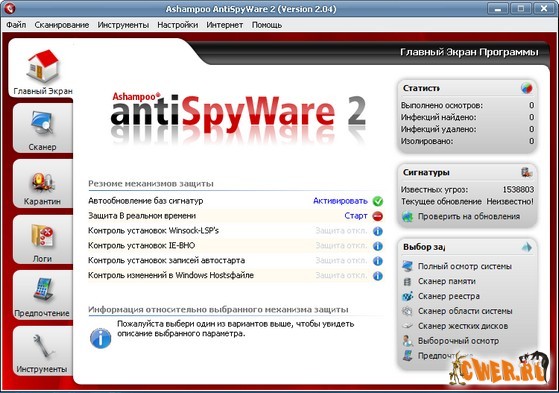Open the Сканирование menu
559x393 pixels.
point(62,25)
